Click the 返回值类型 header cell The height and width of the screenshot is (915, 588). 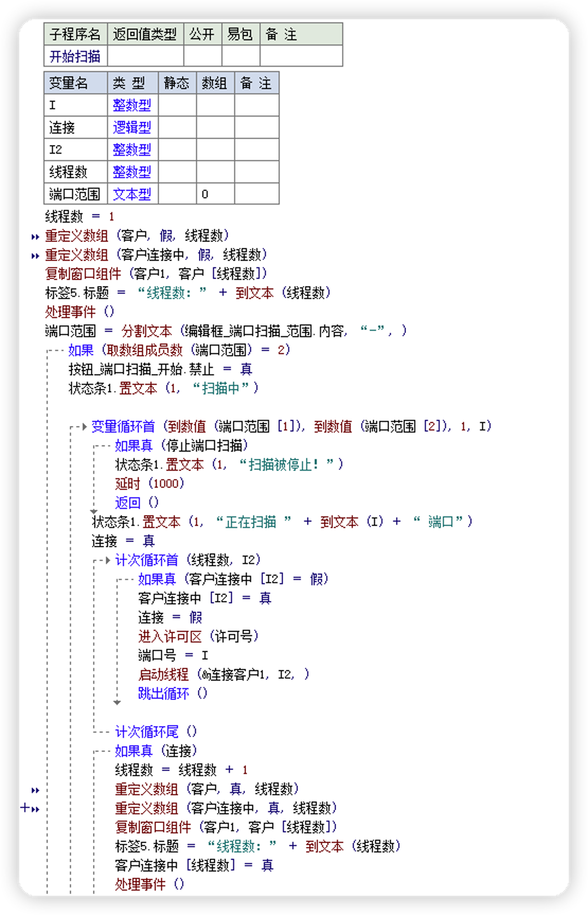tap(145, 34)
